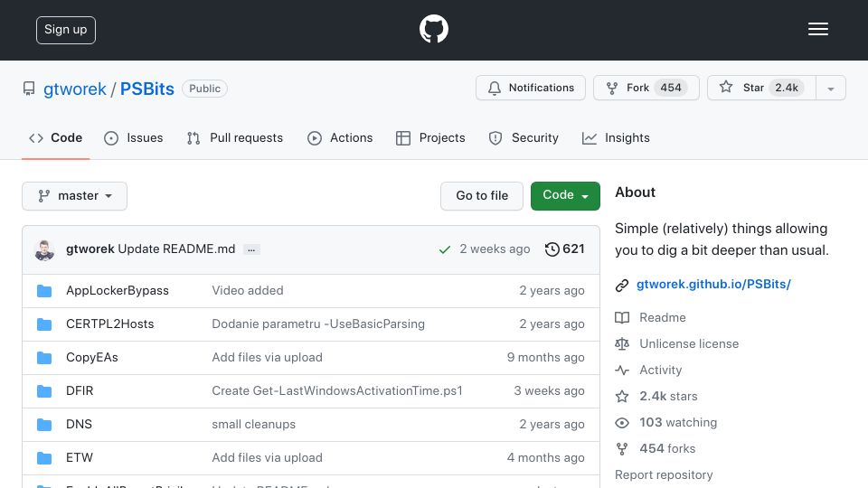This screenshot has width=868, height=488.
Task: Open the master branch dropdown
Action: point(75,196)
